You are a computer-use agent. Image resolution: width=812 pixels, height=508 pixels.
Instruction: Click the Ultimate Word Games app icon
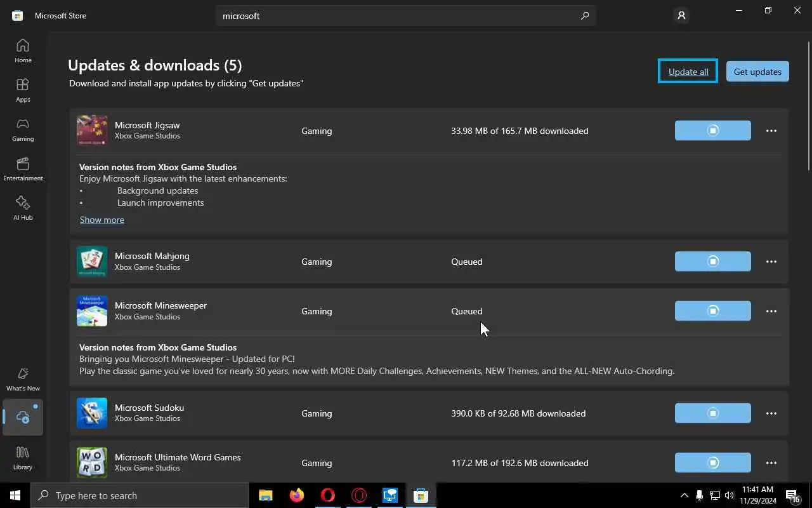pos(92,463)
